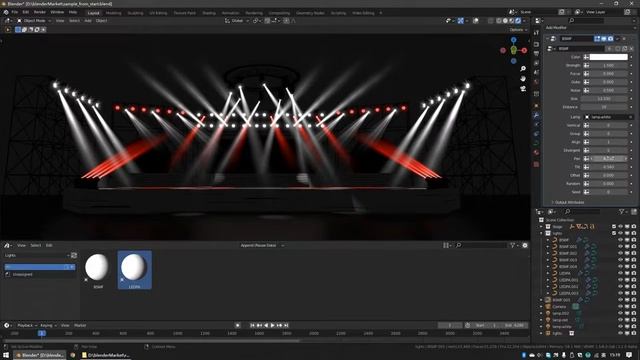Switch to the Modeling workspace tab
The height and width of the screenshot is (360, 640).
[113, 13]
